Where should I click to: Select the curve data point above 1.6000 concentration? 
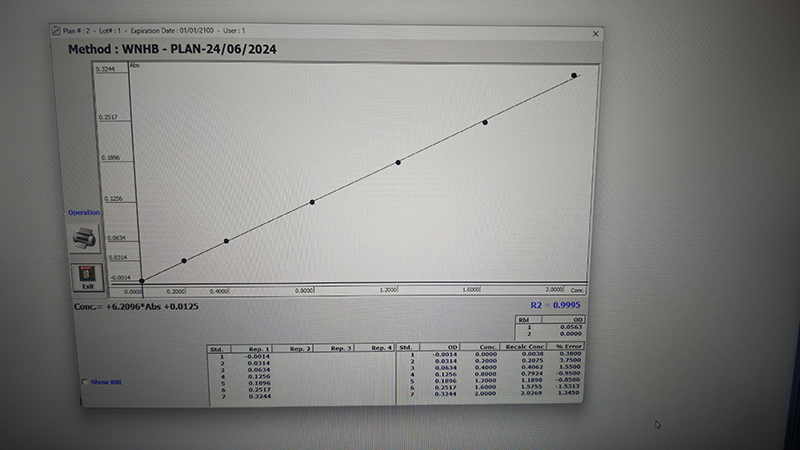click(x=485, y=122)
